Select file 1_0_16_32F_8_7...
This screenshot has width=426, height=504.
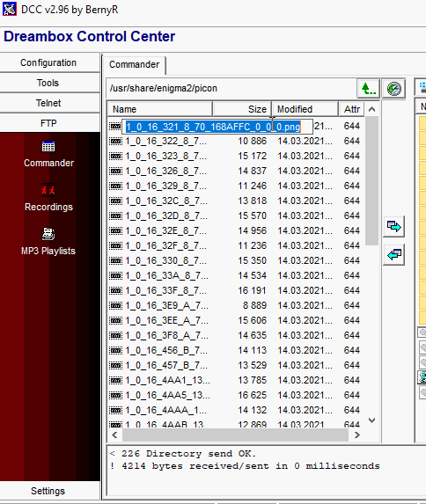(x=166, y=246)
